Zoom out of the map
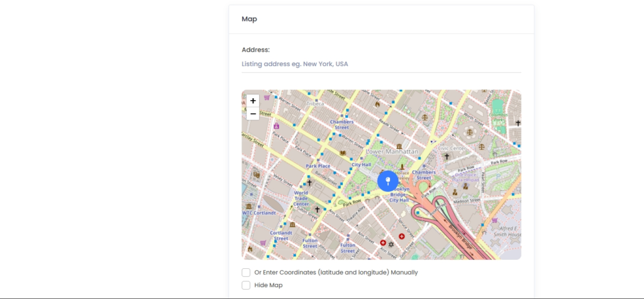 (x=253, y=113)
